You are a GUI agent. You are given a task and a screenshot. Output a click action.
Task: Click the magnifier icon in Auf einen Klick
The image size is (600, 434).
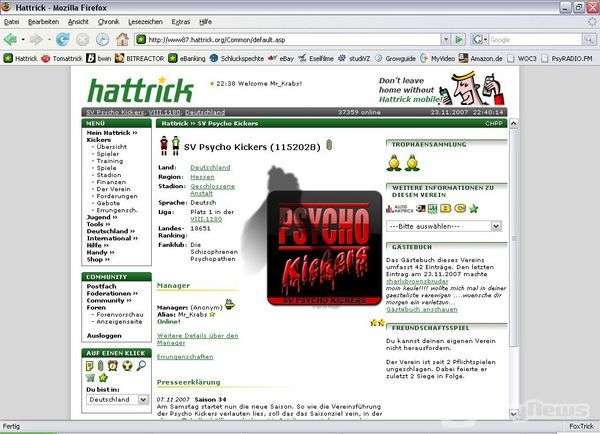tap(141, 365)
